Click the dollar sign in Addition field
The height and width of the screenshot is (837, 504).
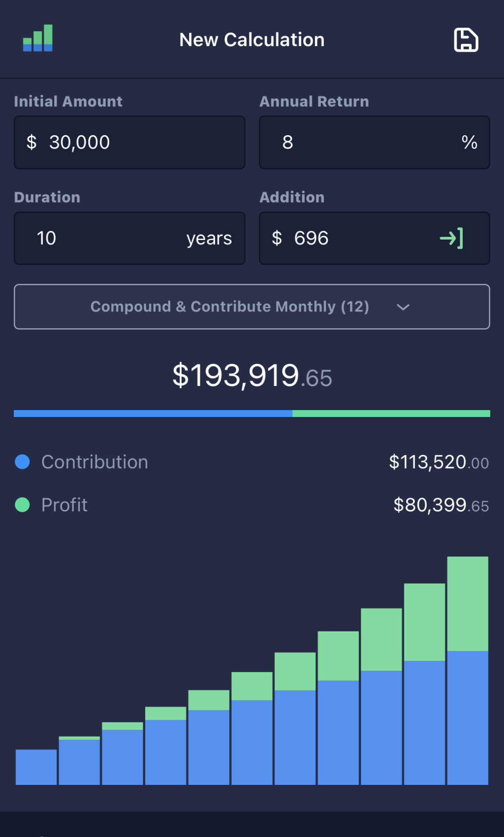[277, 238]
